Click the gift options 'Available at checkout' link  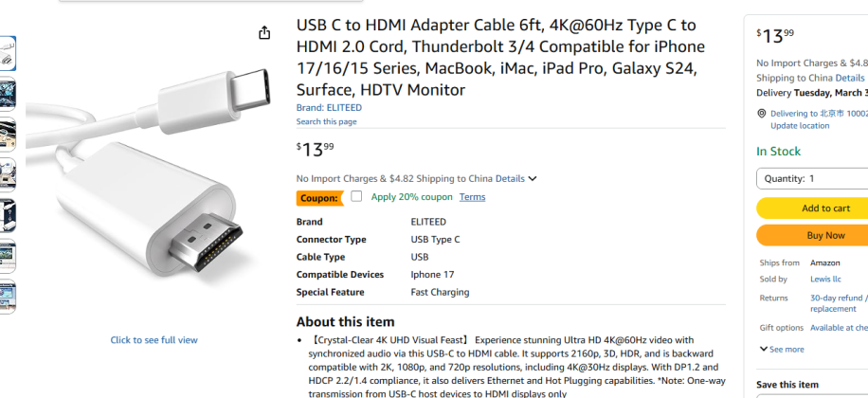coord(838,328)
